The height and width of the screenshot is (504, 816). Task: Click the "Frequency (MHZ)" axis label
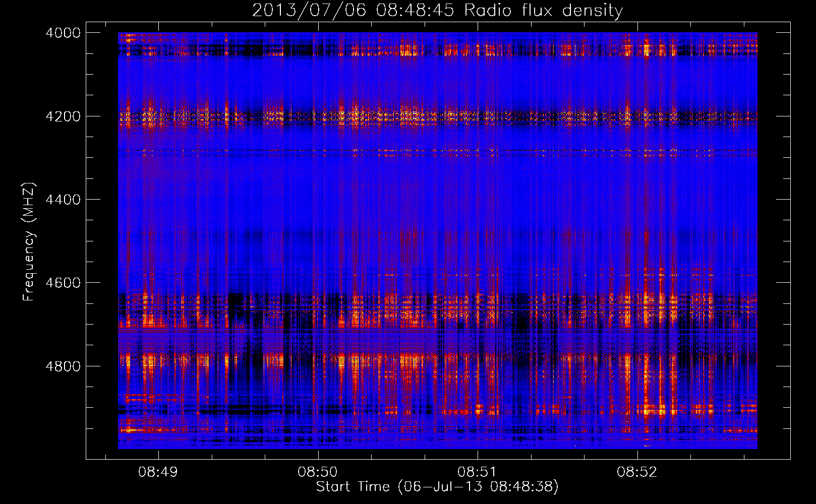29,242
